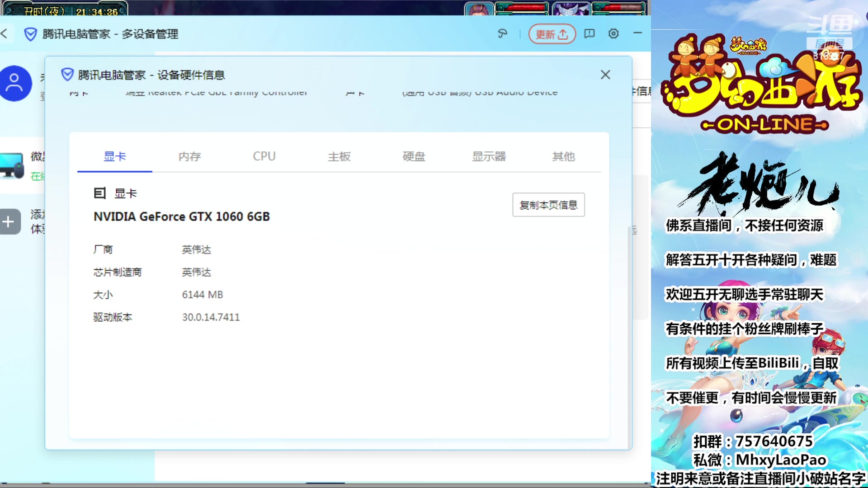The width and height of the screenshot is (868, 488).
Task: Click the 复制本页信息 copy button
Action: (548, 205)
